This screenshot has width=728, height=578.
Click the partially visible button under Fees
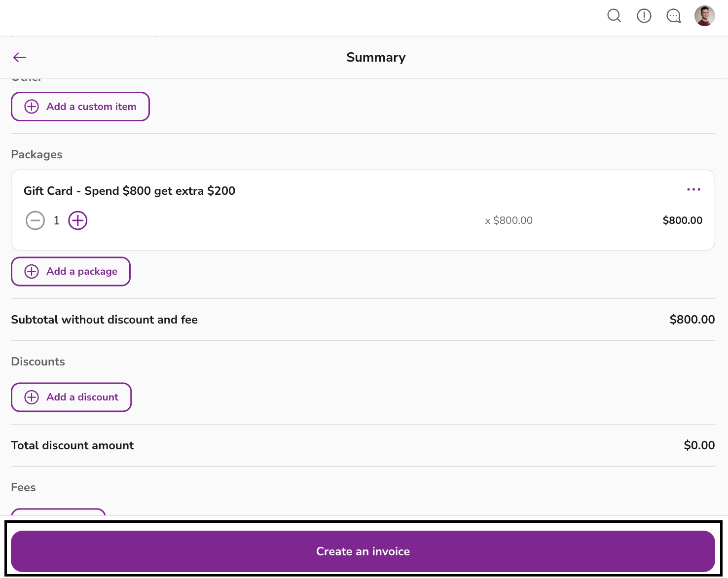coord(58,511)
